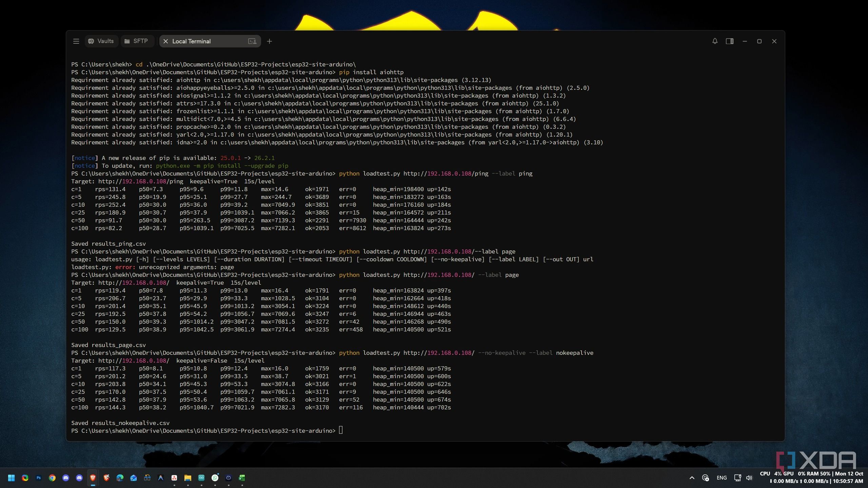Click 'Saved results_ping.csv' text
The width and height of the screenshot is (868, 488).
coord(108,244)
